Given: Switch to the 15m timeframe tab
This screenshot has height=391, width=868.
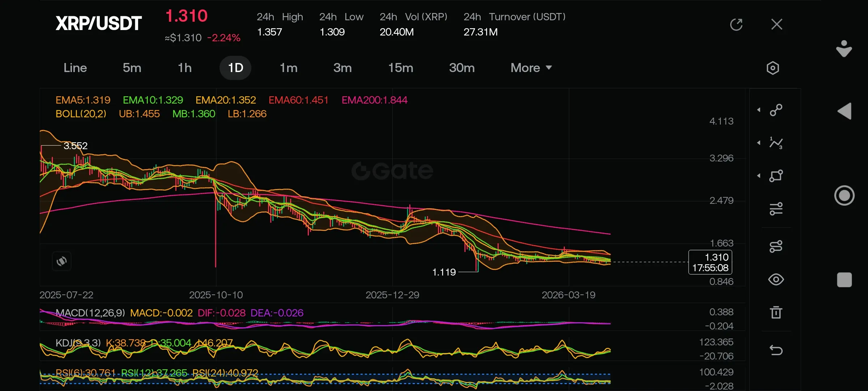Looking at the screenshot, I should 400,68.
